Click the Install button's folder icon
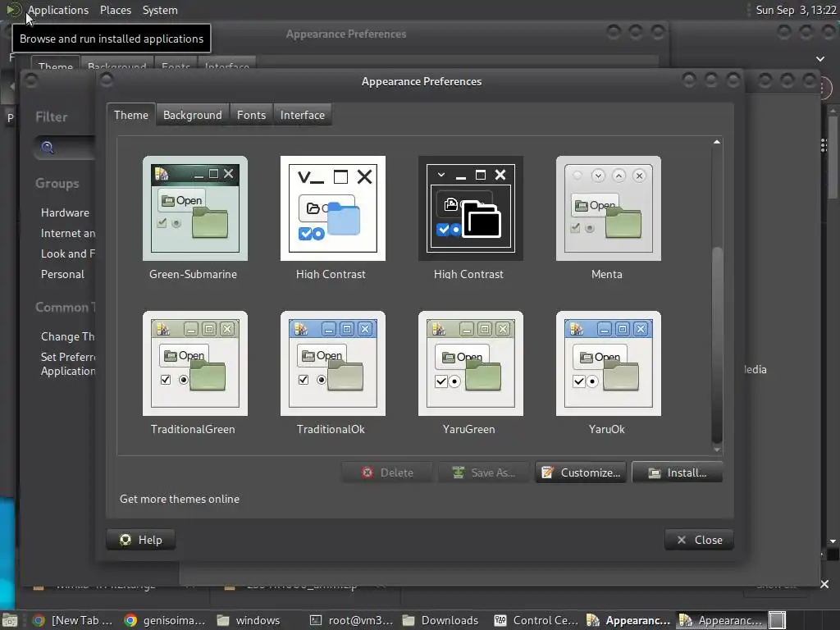The height and width of the screenshot is (630, 840). [x=654, y=473]
